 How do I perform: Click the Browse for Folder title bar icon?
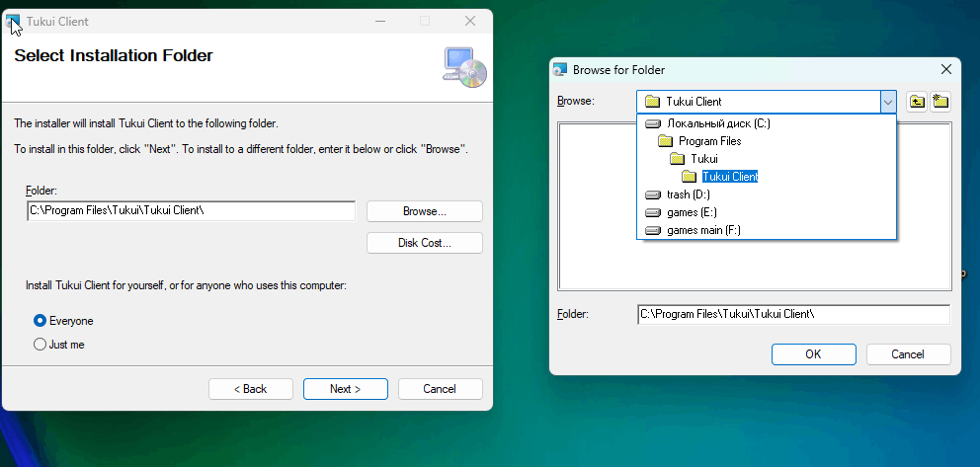click(560, 69)
